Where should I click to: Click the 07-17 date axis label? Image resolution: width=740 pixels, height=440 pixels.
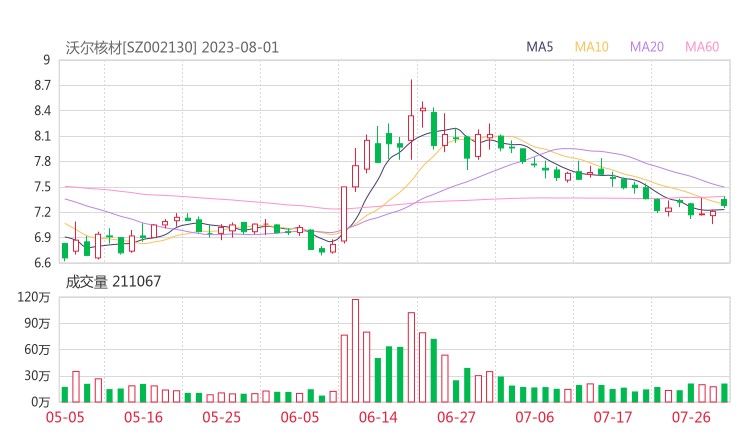613,417
